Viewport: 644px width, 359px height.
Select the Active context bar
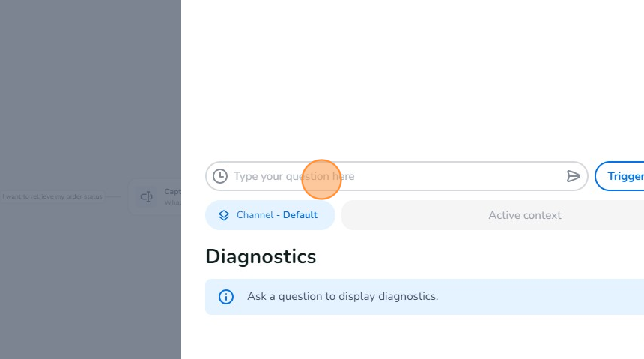[524, 215]
